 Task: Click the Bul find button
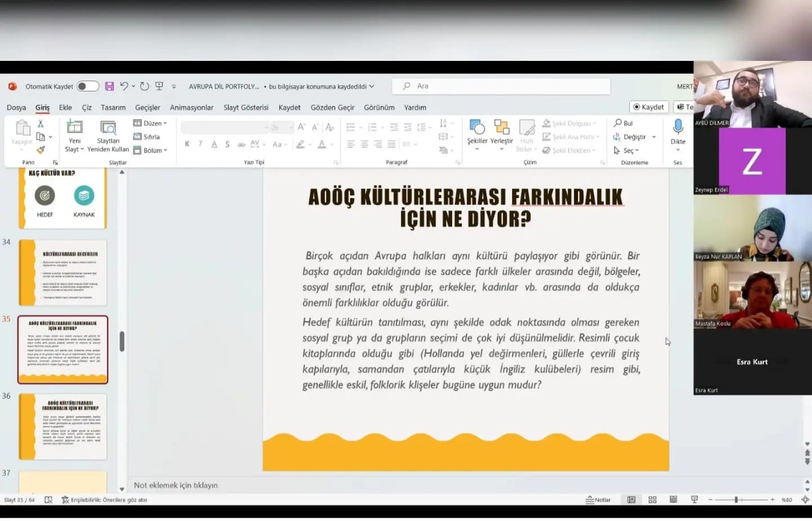point(624,123)
